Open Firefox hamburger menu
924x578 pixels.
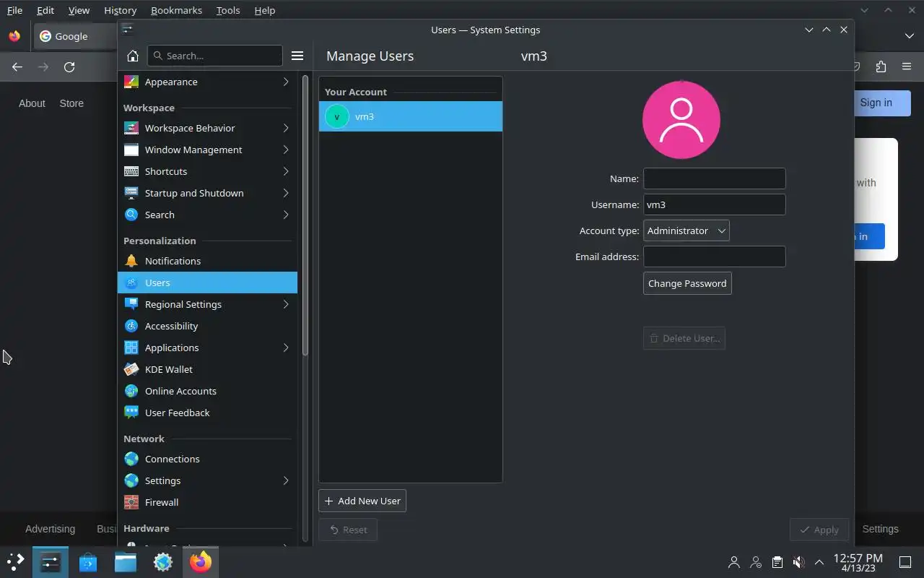[907, 66]
